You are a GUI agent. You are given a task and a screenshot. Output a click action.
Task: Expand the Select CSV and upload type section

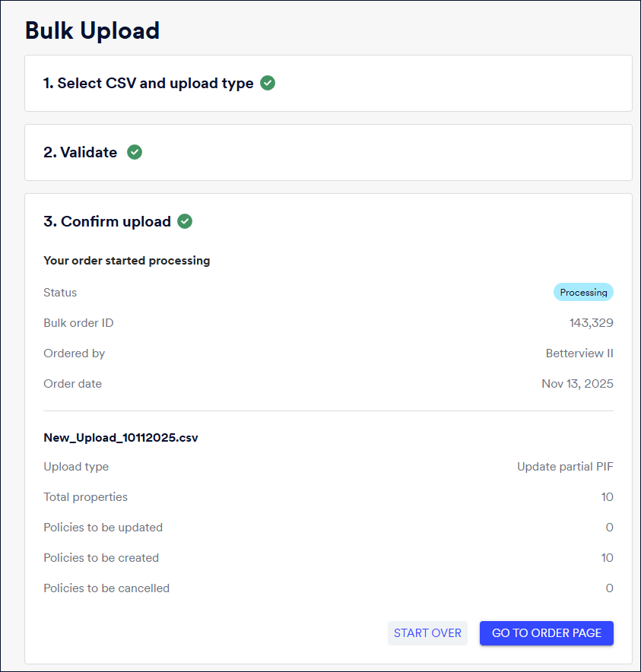pyautogui.click(x=148, y=84)
